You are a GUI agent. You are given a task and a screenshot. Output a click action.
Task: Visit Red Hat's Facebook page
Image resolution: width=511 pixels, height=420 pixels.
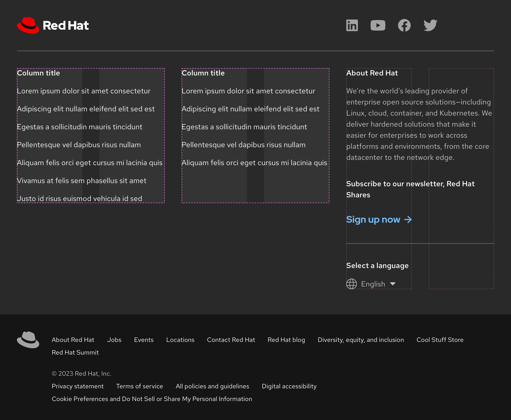(x=404, y=25)
